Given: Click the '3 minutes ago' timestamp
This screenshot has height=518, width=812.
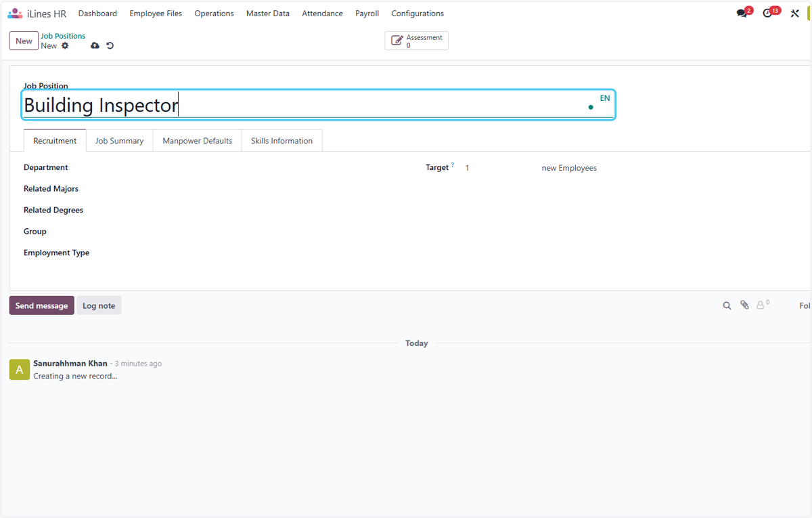Looking at the screenshot, I should pos(138,364).
